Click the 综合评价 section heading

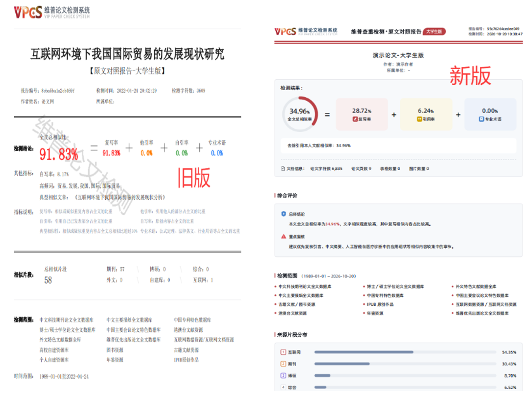click(x=287, y=195)
